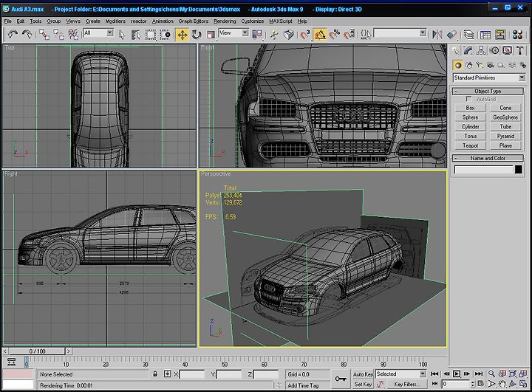Screen dimensions: 532x392
Task: Open the Named Selection Sets dropdown
Action: (400, 33)
